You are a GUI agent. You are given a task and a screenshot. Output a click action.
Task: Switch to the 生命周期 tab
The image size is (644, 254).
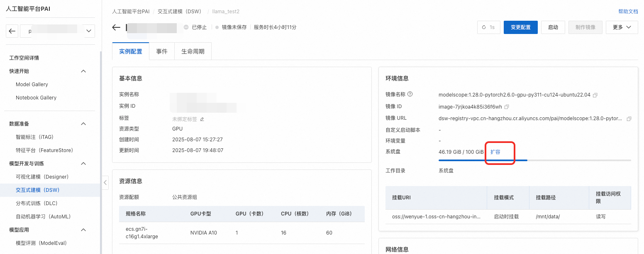coord(193,52)
